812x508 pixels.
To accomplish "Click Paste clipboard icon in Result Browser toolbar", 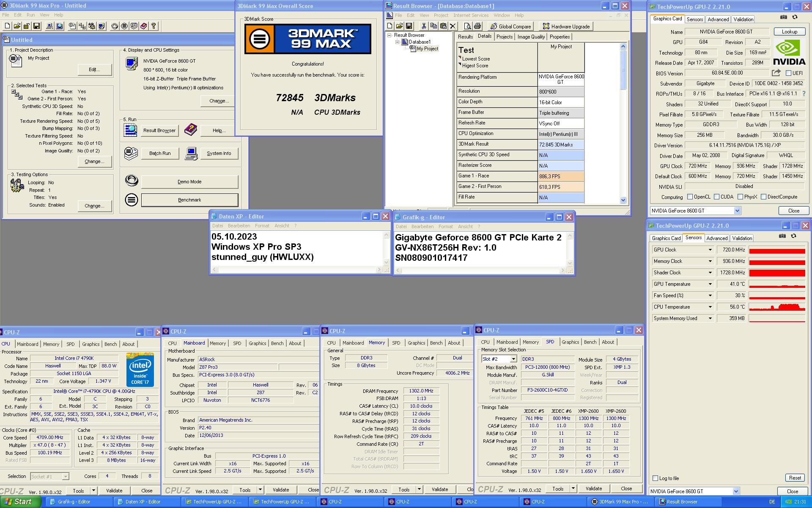I will tap(443, 26).
